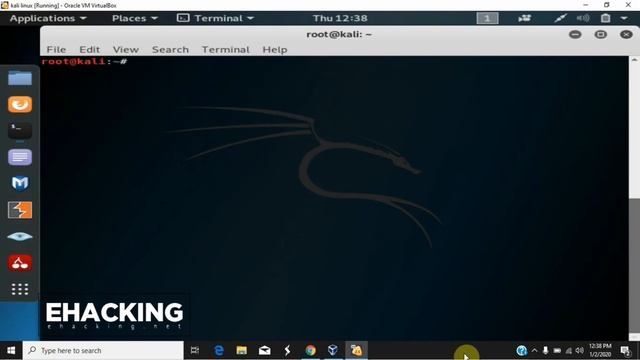640x360 pixels.
Task: Open the lightning bolt app in taskbar
Action: [287, 351]
